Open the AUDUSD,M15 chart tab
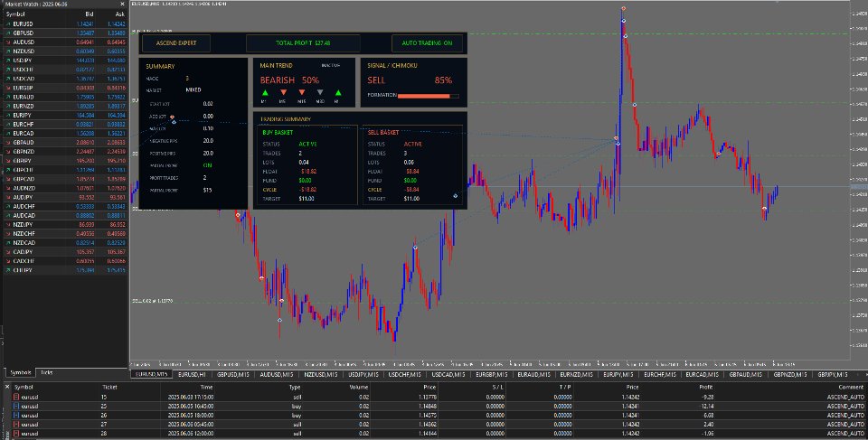868x440 pixels. [x=277, y=375]
